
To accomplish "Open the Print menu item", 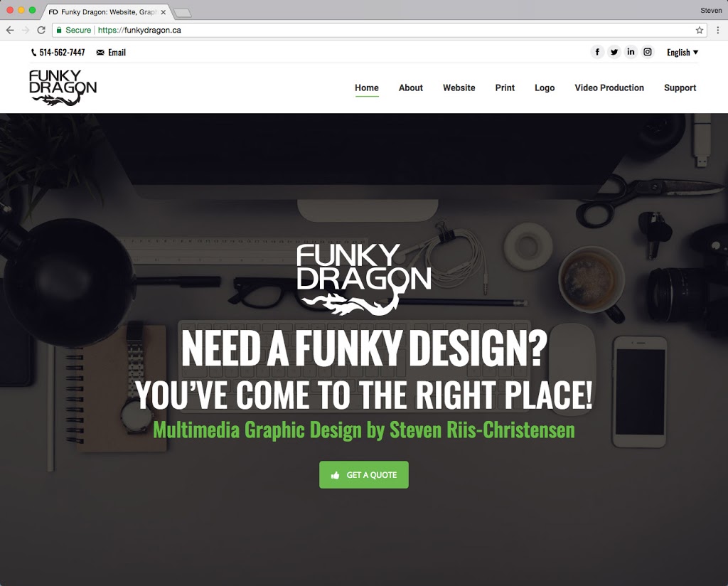I will pyautogui.click(x=505, y=87).
